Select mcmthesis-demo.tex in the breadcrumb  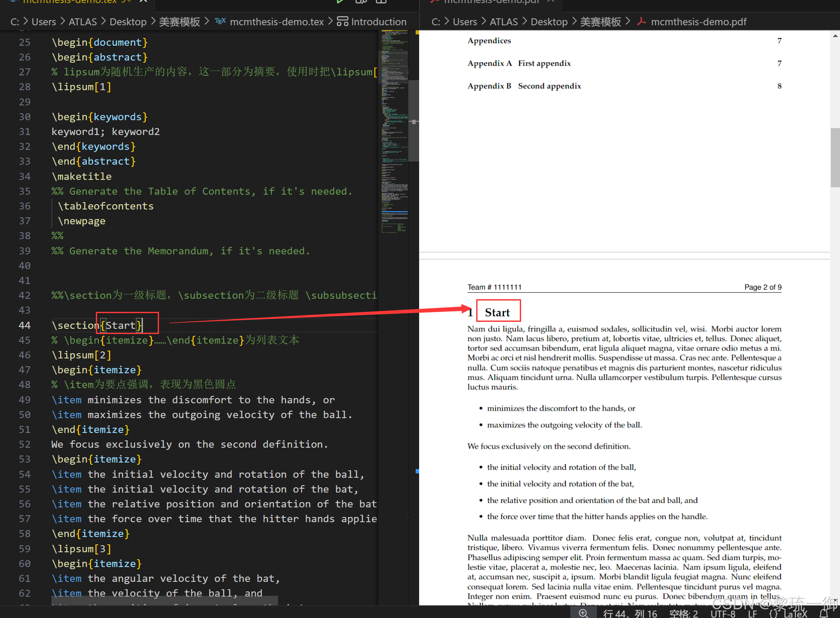click(x=276, y=22)
